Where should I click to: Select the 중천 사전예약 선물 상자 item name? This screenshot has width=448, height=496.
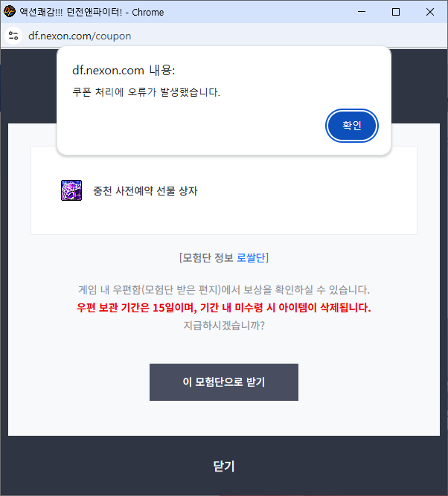coord(145,191)
